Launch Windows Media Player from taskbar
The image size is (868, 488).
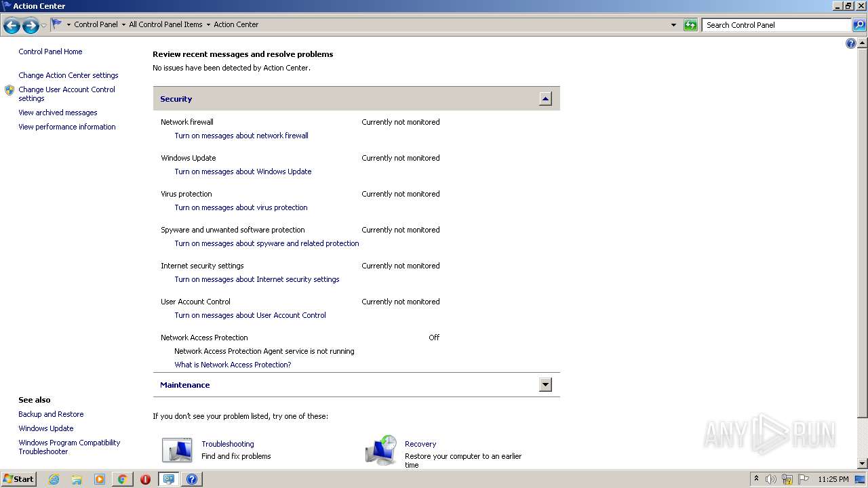[x=100, y=479]
